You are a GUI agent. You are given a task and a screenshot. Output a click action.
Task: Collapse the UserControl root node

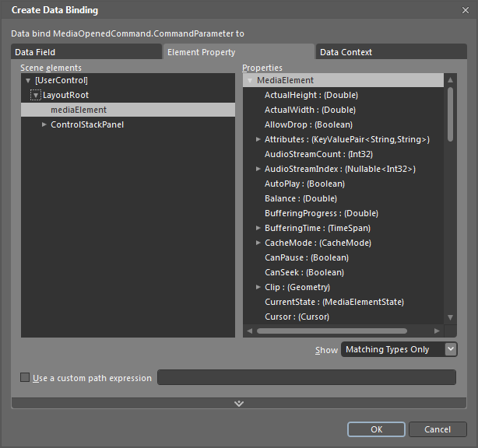tap(28, 80)
